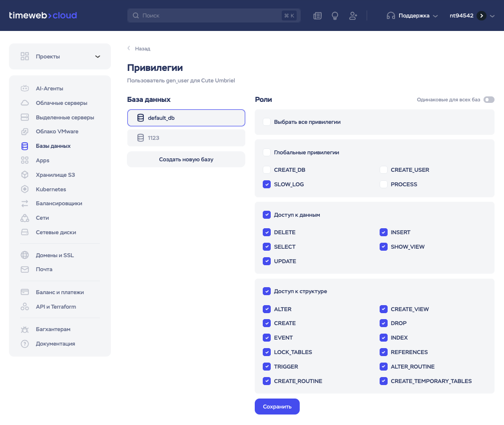Screen dimensions: 504x425
Task: Click the Багхантерам bug icon
Action: (24, 330)
